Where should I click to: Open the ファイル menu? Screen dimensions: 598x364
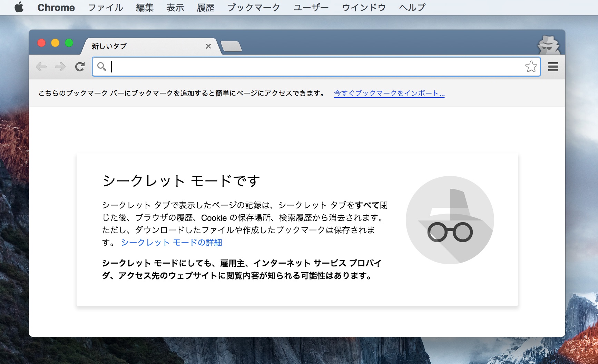(105, 7)
